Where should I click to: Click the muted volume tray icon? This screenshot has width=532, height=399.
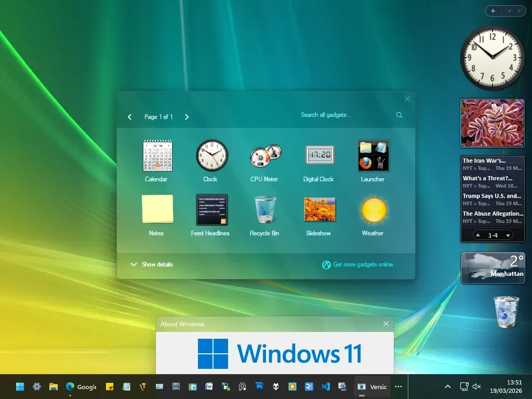(477, 387)
